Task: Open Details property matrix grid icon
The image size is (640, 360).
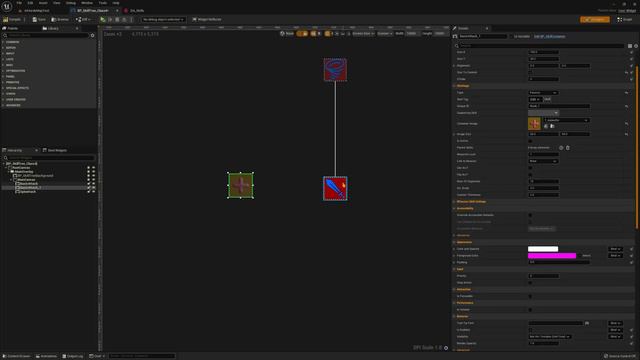Action: coord(630,46)
